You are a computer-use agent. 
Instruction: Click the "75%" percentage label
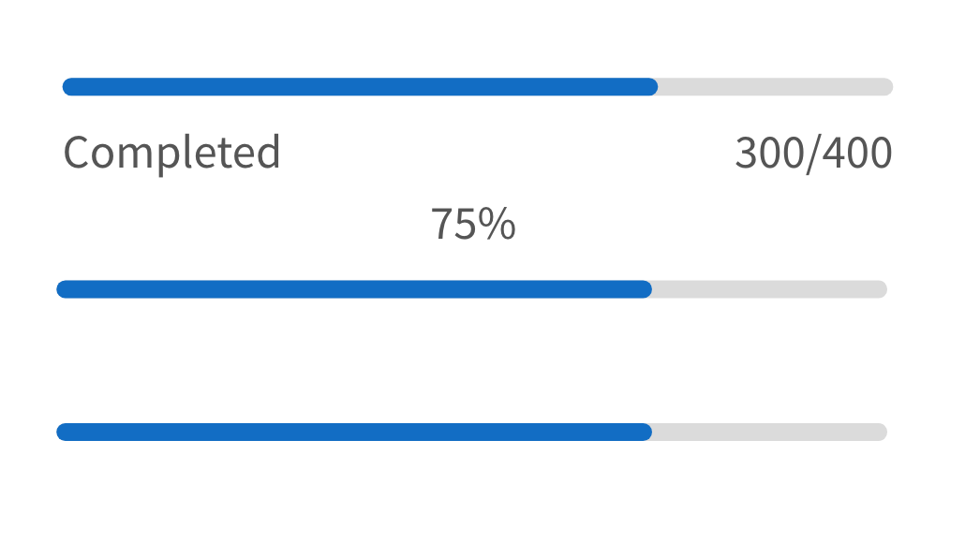click(x=472, y=225)
